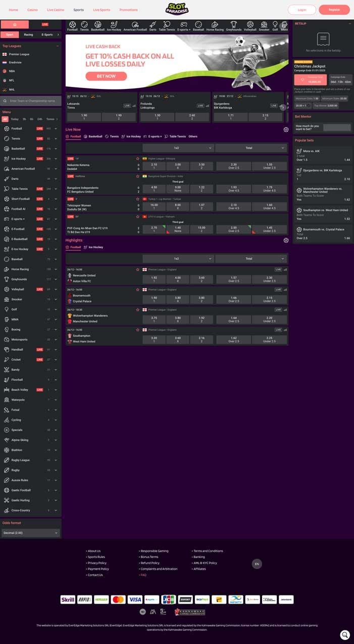Favorite the Newcastle United vs Aston Villa match
The image size is (354, 644).
137,269
